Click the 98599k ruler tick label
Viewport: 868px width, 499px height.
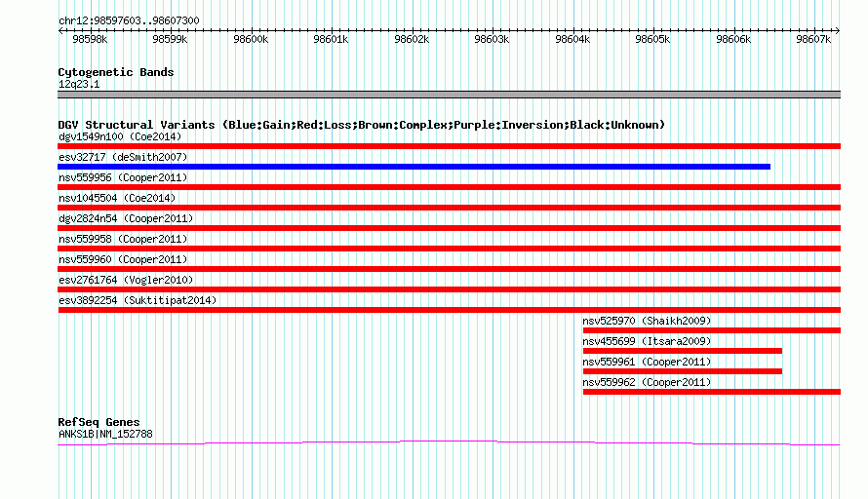(x=170, y=39)
